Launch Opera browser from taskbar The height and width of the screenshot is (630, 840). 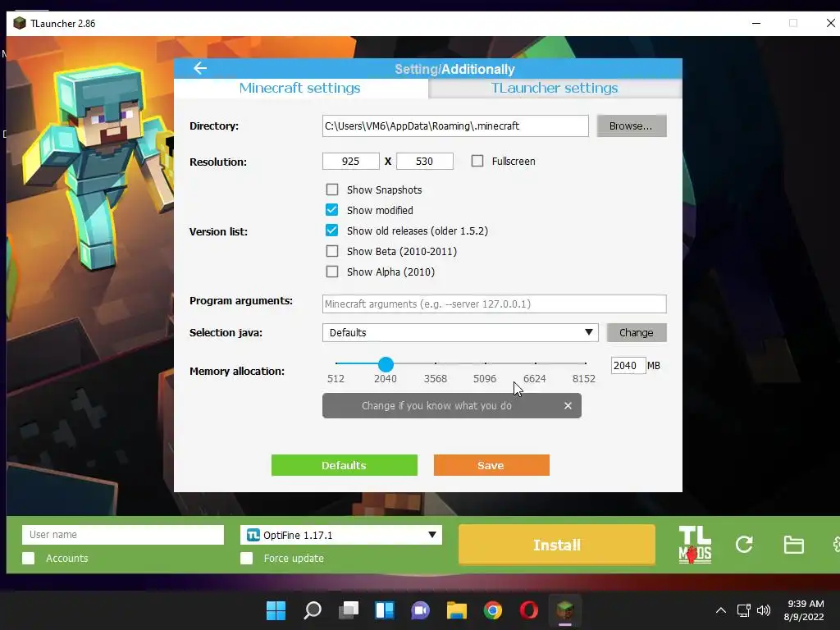coord(529,610)
